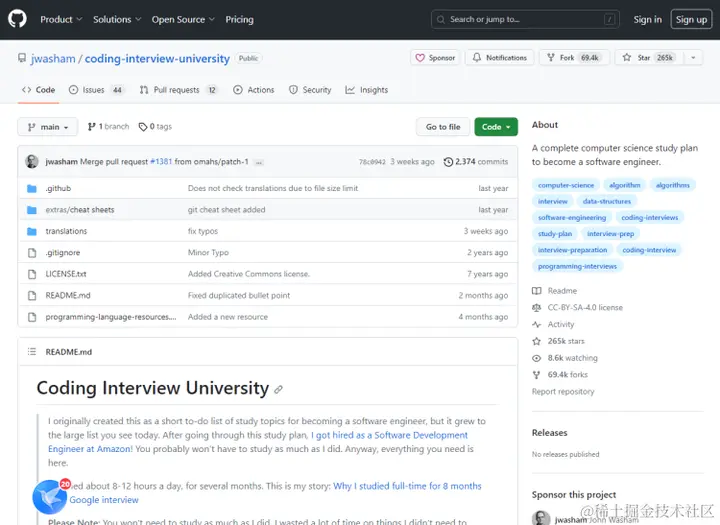The width and height of the screenshot is (720, 525).
Task: Click the blue bird floating icon
Action: click(x=50, y=497)
